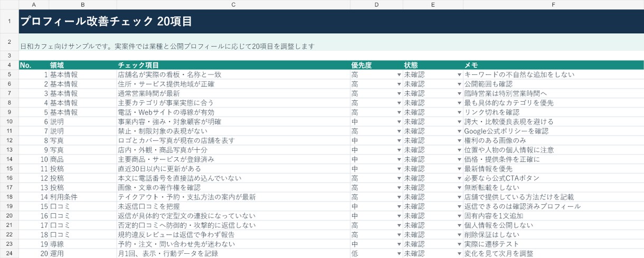
Task: Select memo 位置や人物の個人情報に注意
Action: (553, 150)
